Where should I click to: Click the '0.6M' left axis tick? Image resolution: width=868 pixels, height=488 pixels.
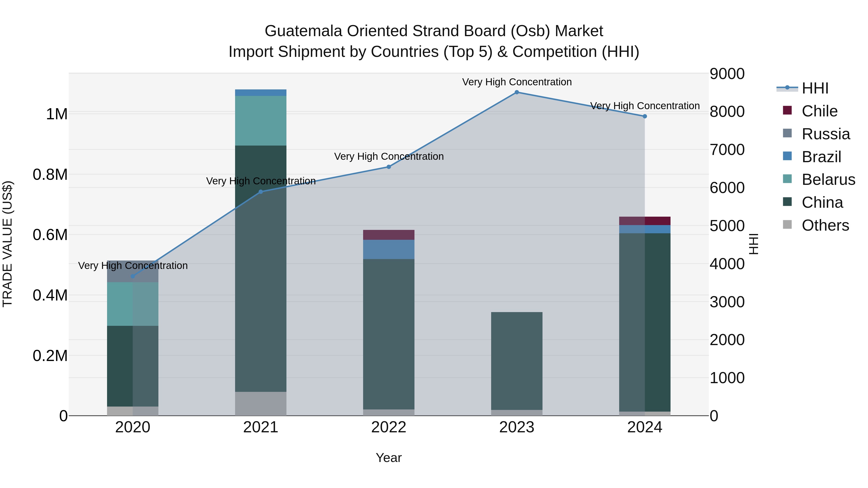pyautogui.click(x=50, y=235)
